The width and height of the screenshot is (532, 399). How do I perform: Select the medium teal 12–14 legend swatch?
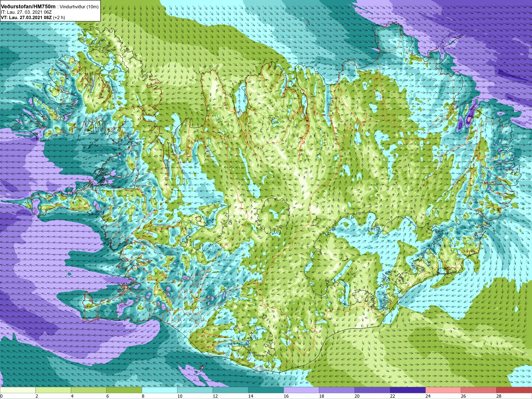tap(230, 390)
